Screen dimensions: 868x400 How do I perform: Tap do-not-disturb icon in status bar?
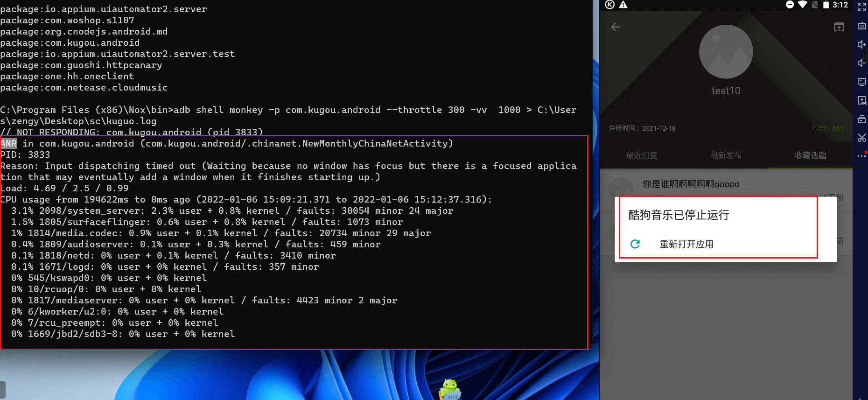tap(790, 5)
